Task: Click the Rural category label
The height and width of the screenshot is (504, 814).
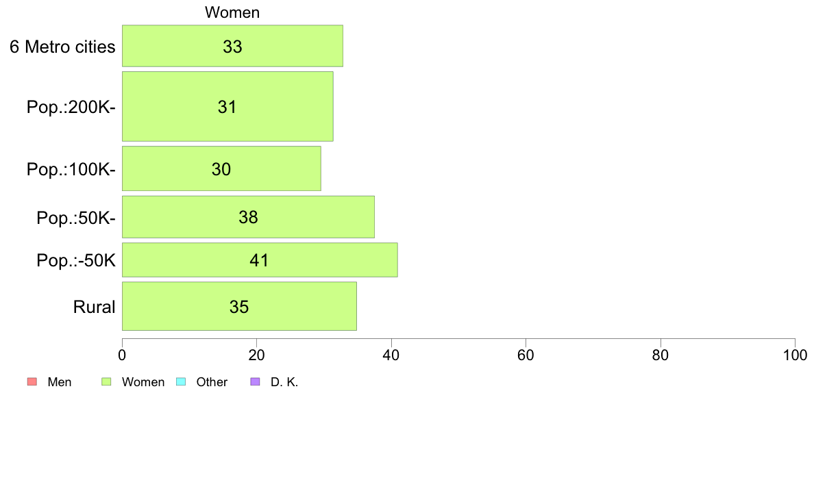Action: (94, 307)
